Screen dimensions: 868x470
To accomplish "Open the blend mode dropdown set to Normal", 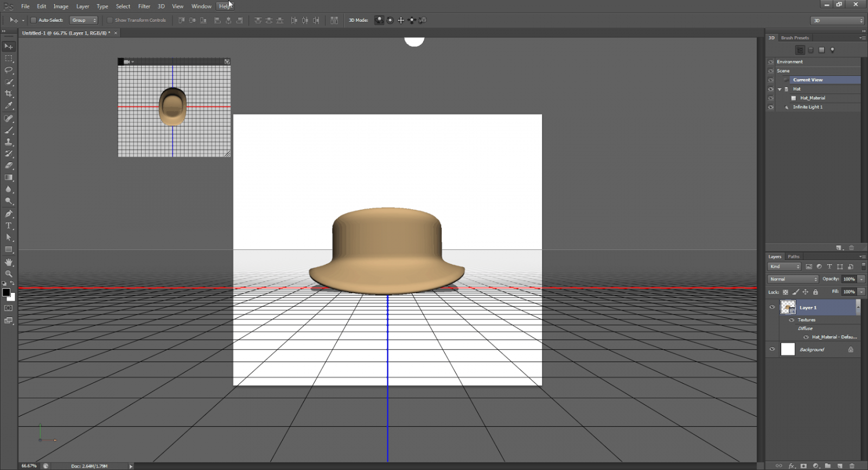I will (x=793, y=279).
